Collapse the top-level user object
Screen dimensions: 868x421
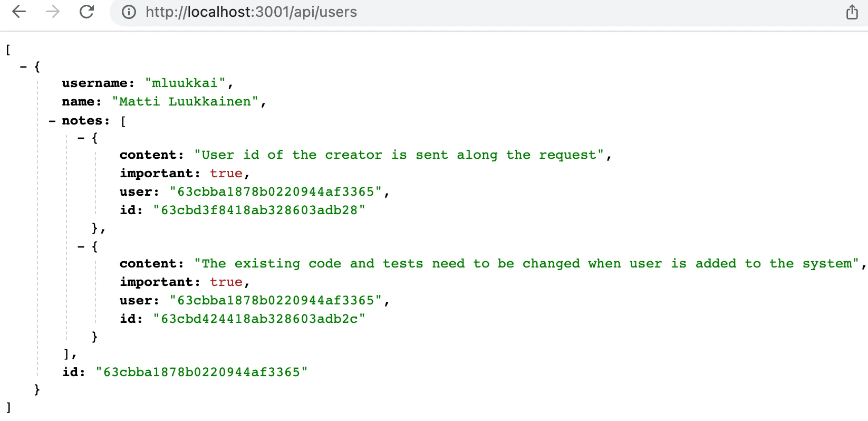pos(23,67)
